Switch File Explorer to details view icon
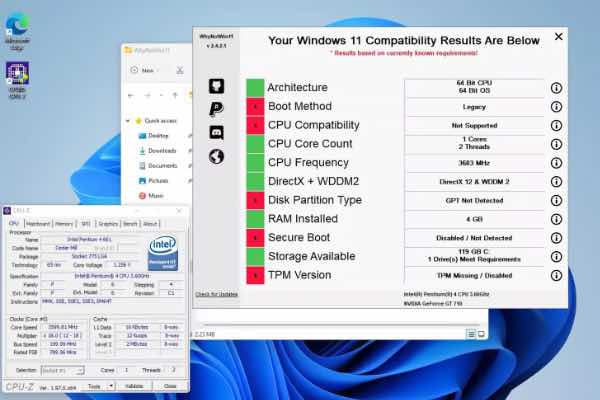 coord(471,334)
